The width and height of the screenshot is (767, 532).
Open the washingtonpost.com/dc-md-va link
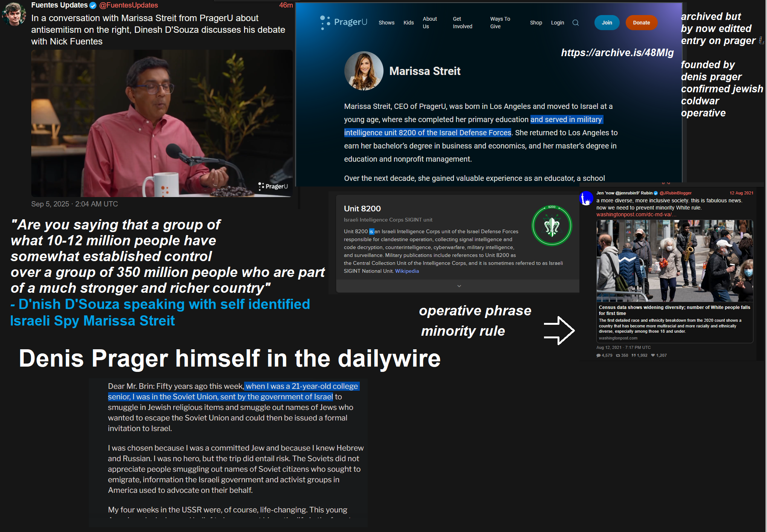coord(636,214)
